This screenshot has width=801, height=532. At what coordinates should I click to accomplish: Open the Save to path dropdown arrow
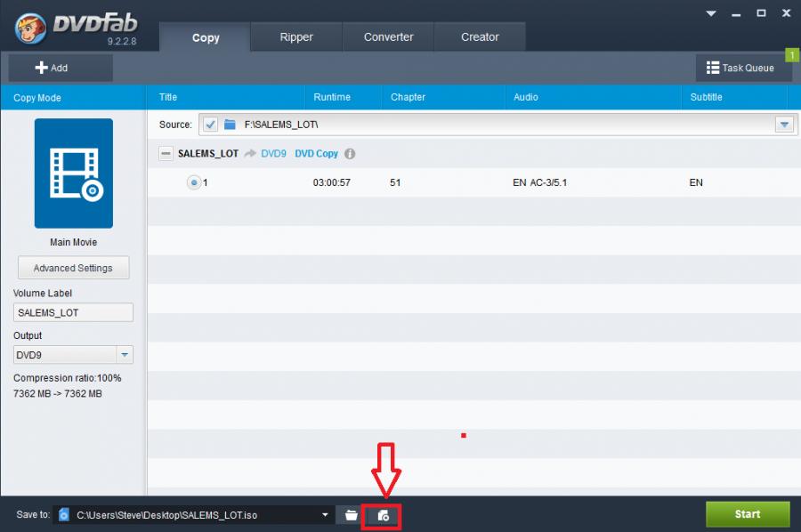pyautogui.click(x=325, y=514)
